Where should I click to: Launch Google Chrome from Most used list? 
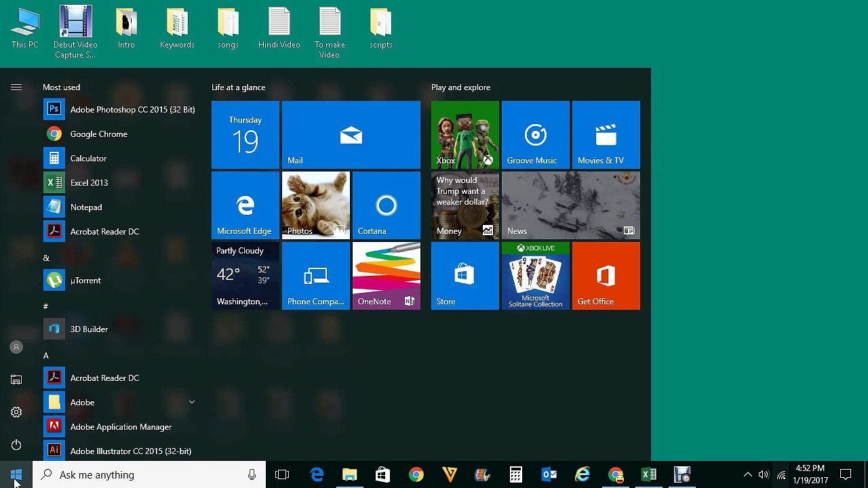[119, 134]
